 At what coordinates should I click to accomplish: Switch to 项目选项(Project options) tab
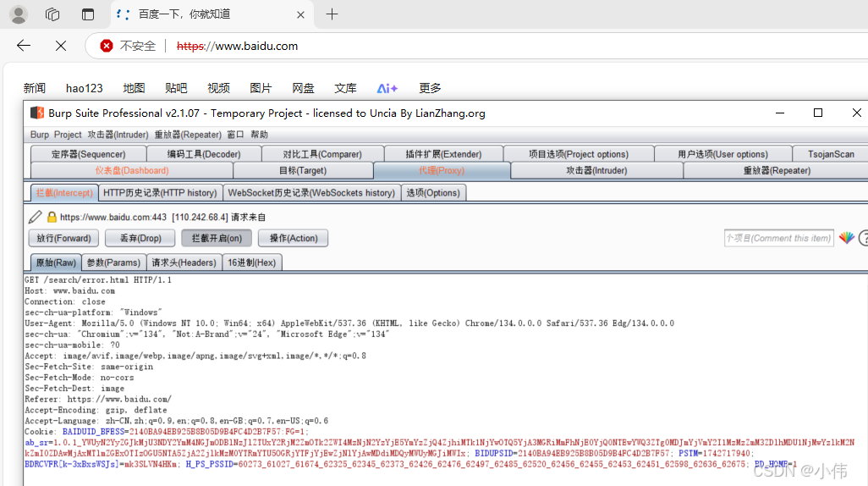pos(579,154)
